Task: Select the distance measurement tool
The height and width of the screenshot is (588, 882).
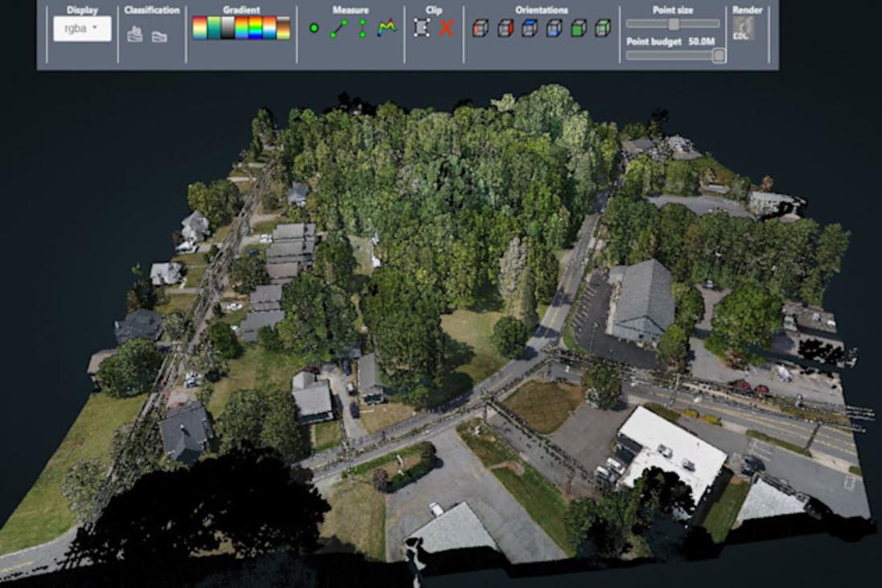Action: click(x=337, y=27)
